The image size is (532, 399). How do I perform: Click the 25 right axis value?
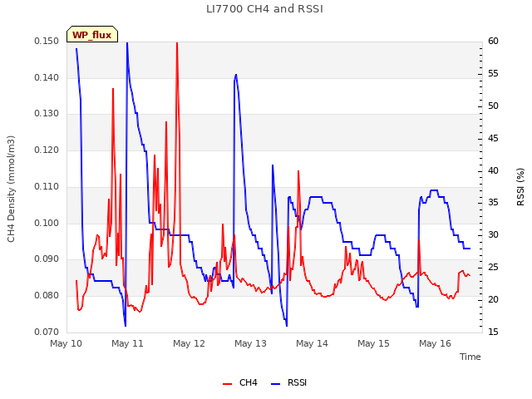493,268
